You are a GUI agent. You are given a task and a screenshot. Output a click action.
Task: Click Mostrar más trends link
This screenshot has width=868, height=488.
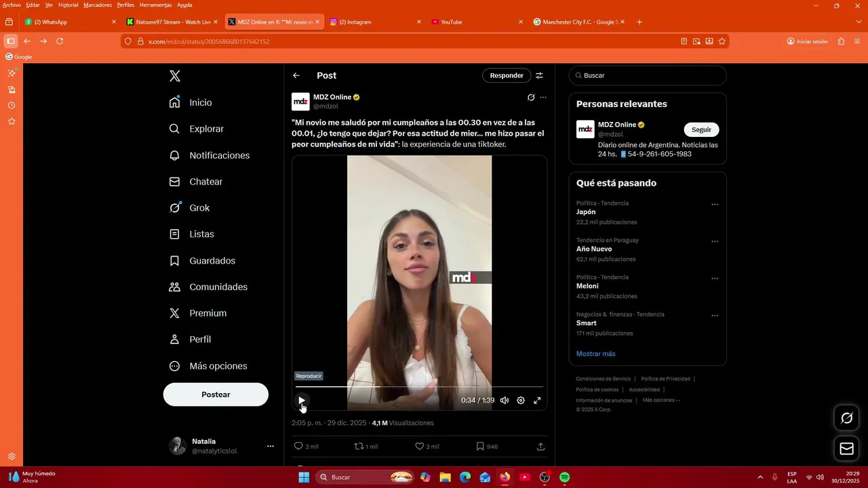coord(595,354)
